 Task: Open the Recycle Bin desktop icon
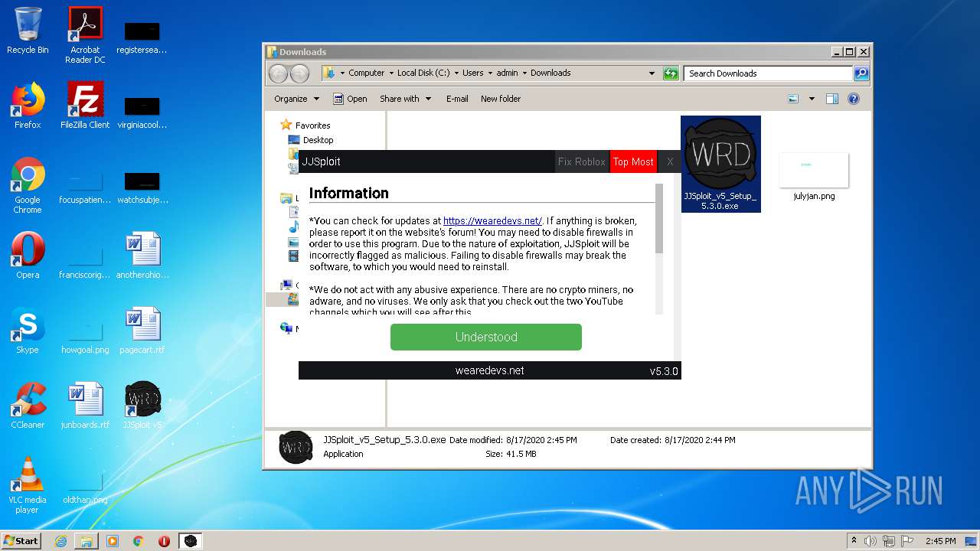(x=28, y=31)
